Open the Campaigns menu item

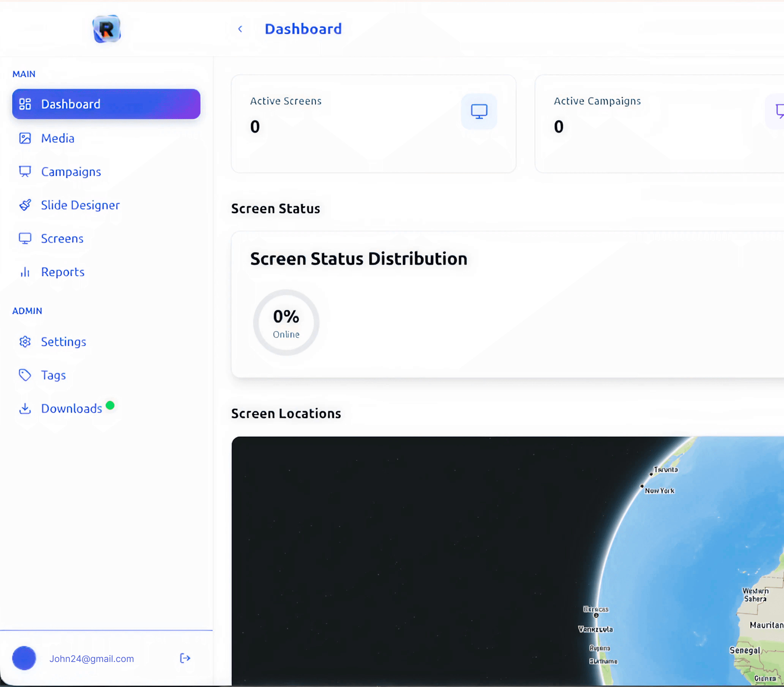coord(71,171)
